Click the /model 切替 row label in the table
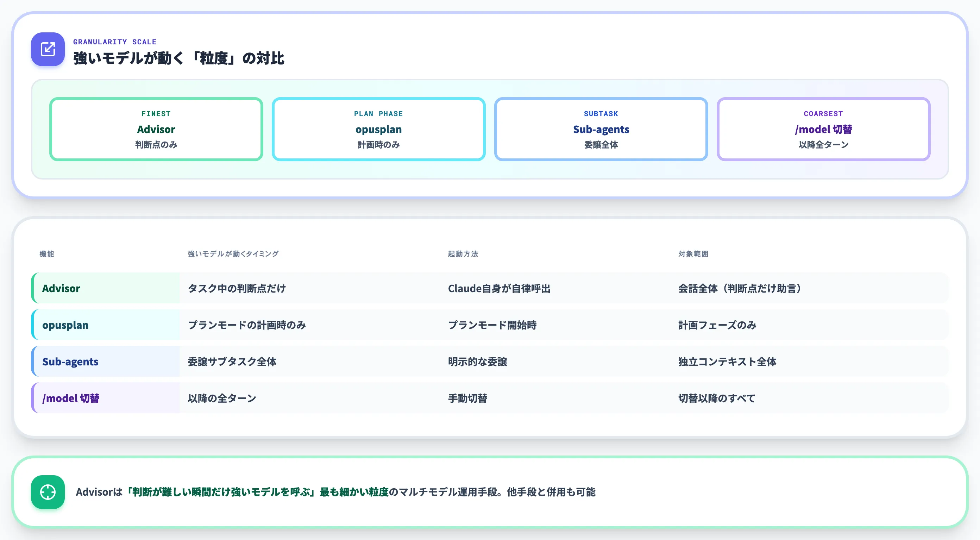 tap(71, 398)
